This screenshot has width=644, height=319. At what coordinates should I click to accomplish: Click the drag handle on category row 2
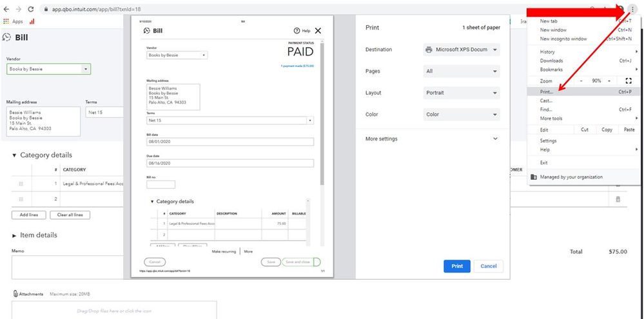[21, 199]
